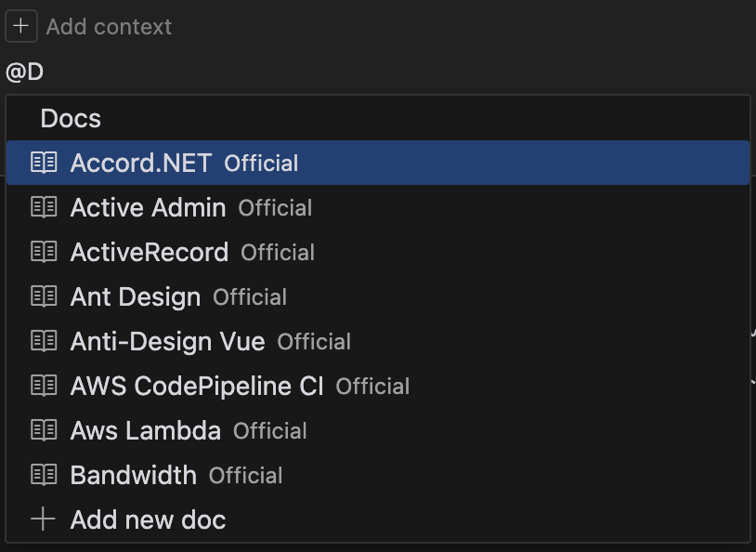Click the book icon beside Ant Design
Screen dimensions: 756x552
point(44,296)
